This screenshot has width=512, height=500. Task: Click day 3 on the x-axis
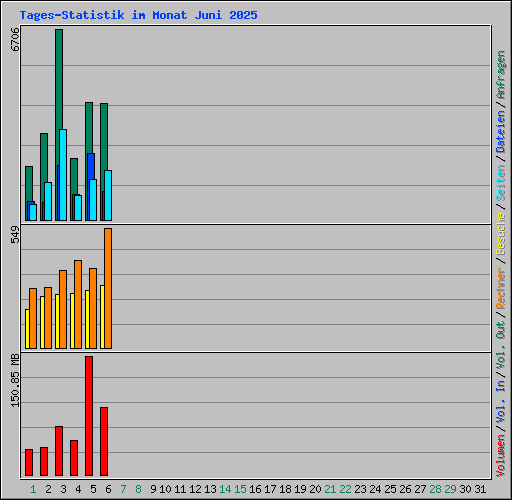(63, 489)
